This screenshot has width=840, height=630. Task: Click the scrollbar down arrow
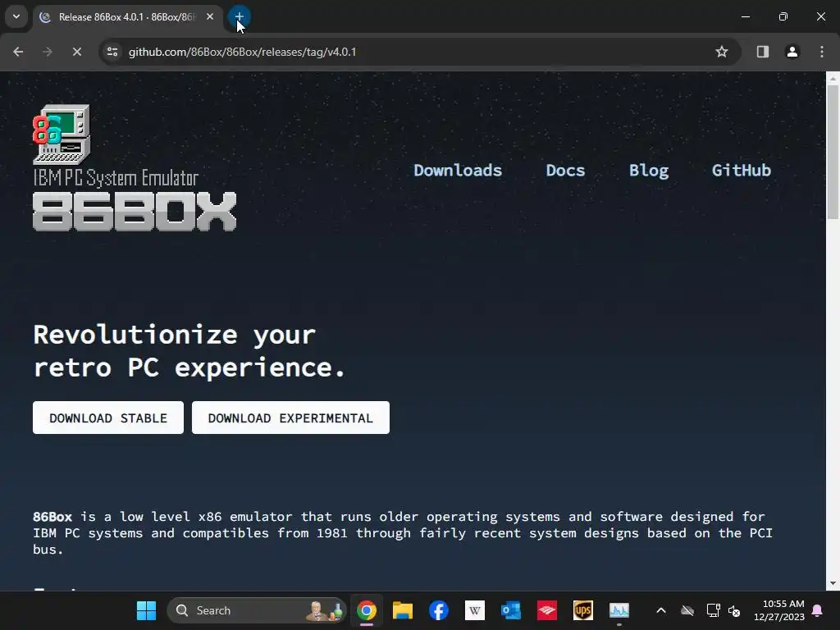pyautogui.click(x=833, y=583)
